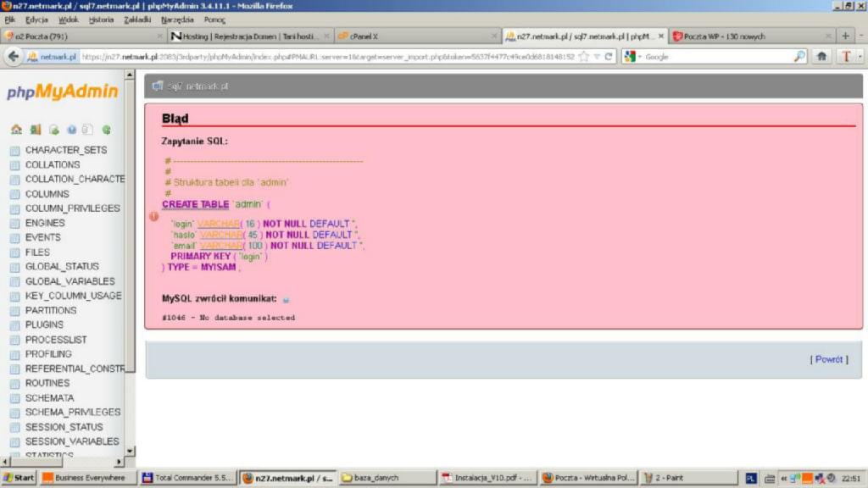Click the phpMyAdmin logo

pos(63,91)
